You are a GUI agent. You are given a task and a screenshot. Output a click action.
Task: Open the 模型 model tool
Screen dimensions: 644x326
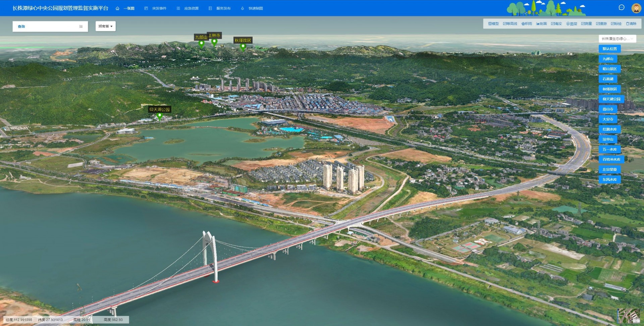pos(493,24)
